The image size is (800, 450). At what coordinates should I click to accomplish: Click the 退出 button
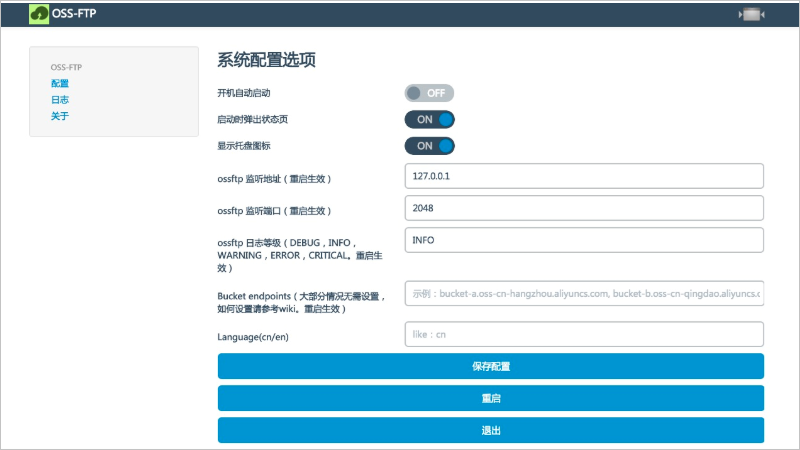tap(491, 431)
